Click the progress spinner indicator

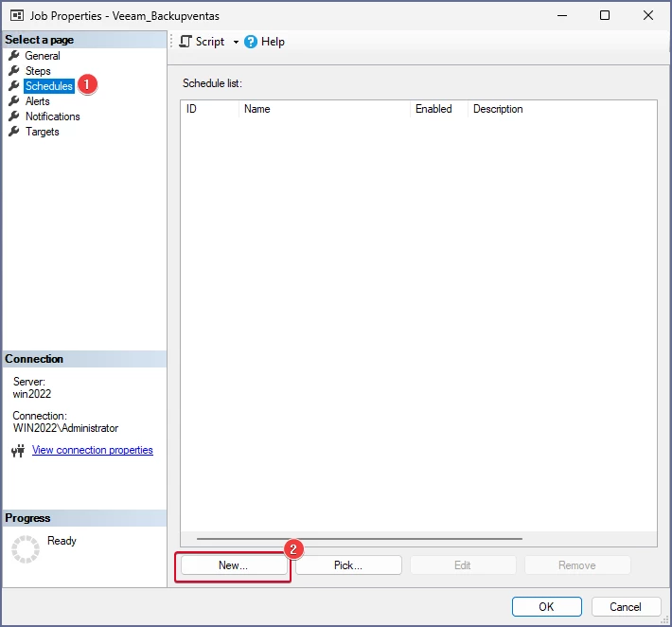pos(26,549)
